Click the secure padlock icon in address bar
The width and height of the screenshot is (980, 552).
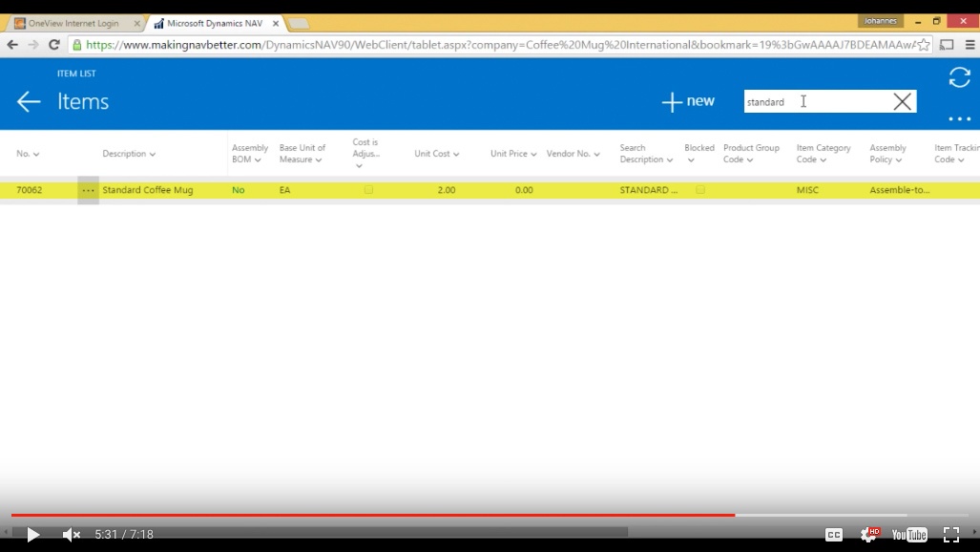click(77, 45)
